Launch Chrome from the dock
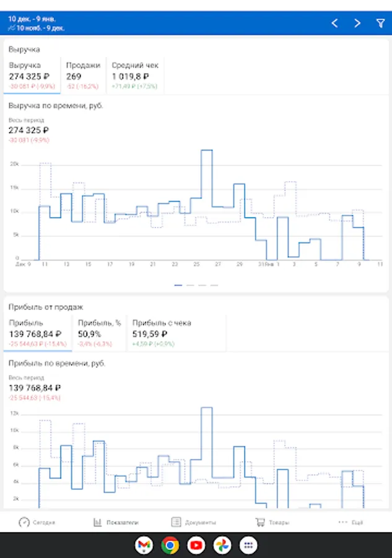This screenshot has height=558, width=392. [x=170, y=545]
